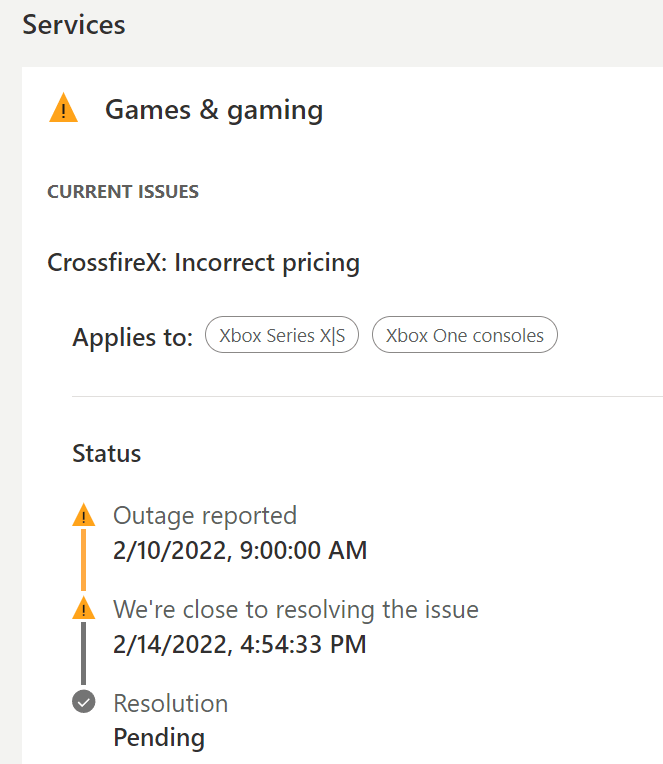Click the Outage reported warning triangle icon
This screenshot has width=663, height=764.
pos(84,516)
